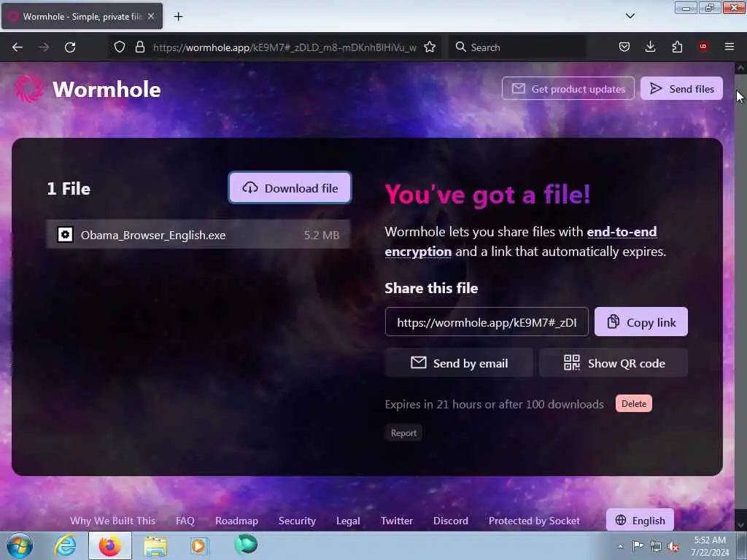Click the Wormhole swirl logo

pyautogui.click(x=29, y=89)
